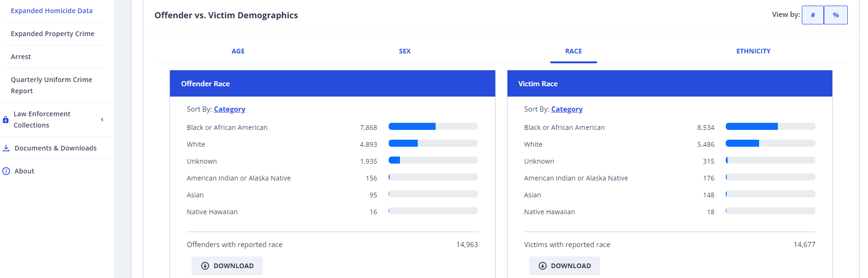Click the download arrow icon in Victim Race

click(x=543, y=266)
